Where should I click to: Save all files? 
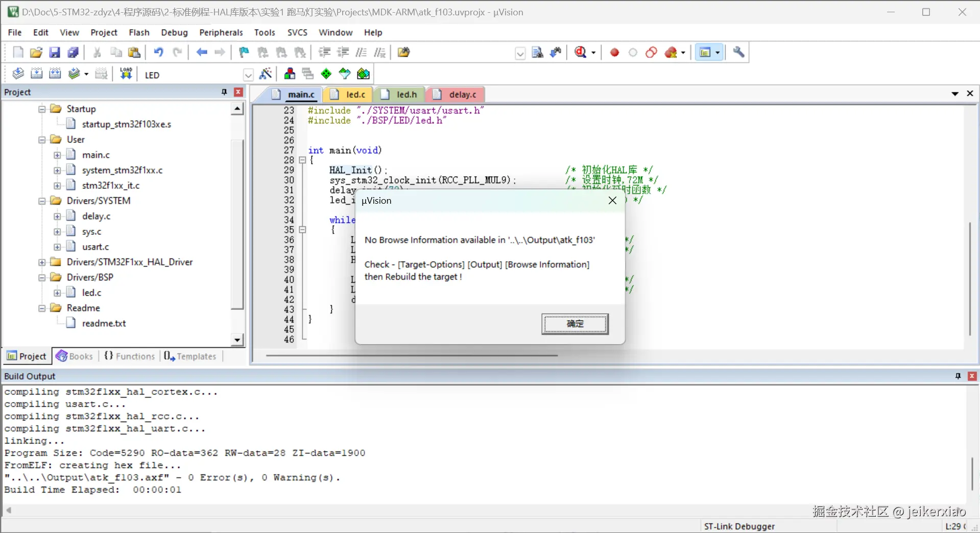coord(73,53)
